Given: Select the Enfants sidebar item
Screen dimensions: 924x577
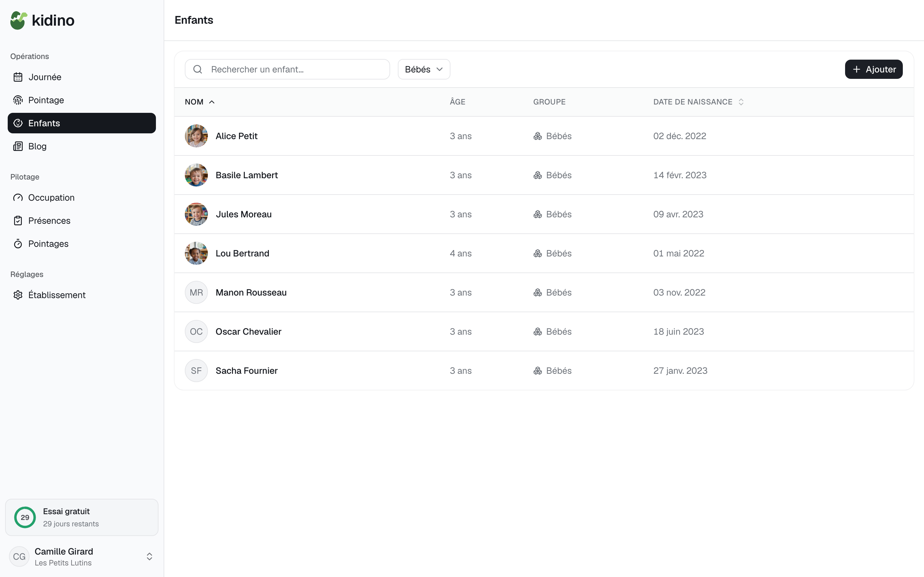Looking at the screenshot, I should [82, 123].
